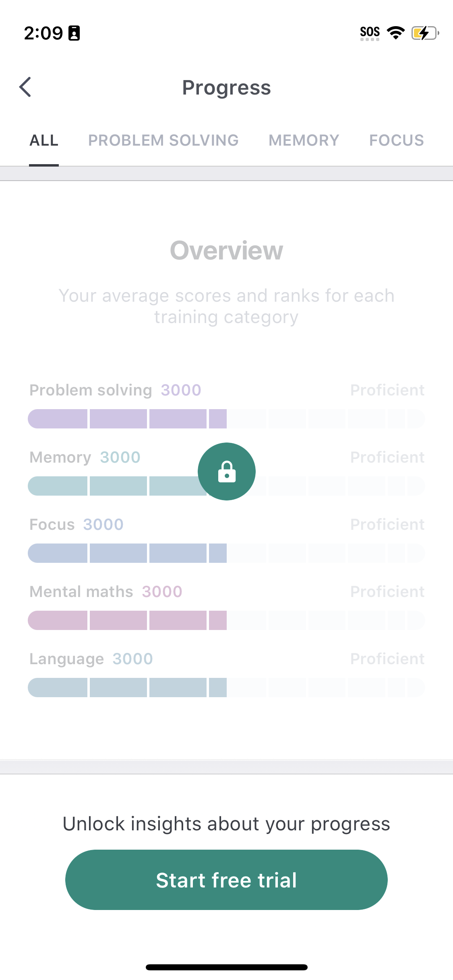Open the PROBLEM SOLVING tab
The image size is (453, 980).
(163, 140)
